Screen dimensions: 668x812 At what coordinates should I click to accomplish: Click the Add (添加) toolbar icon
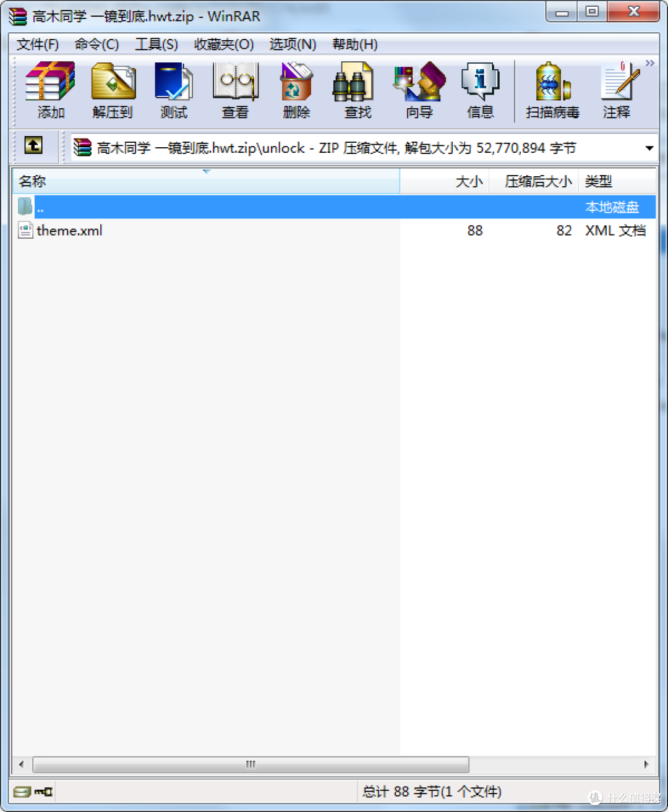(50, 90)
